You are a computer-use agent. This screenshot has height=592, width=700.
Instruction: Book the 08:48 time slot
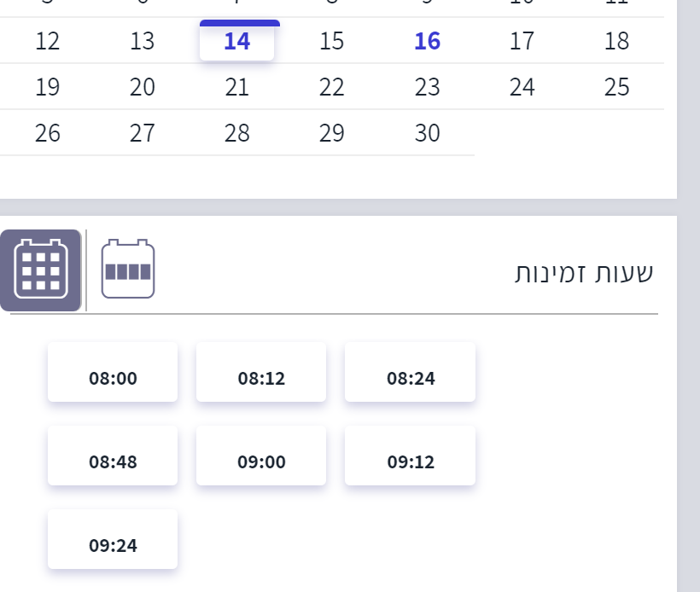[113, 461]
